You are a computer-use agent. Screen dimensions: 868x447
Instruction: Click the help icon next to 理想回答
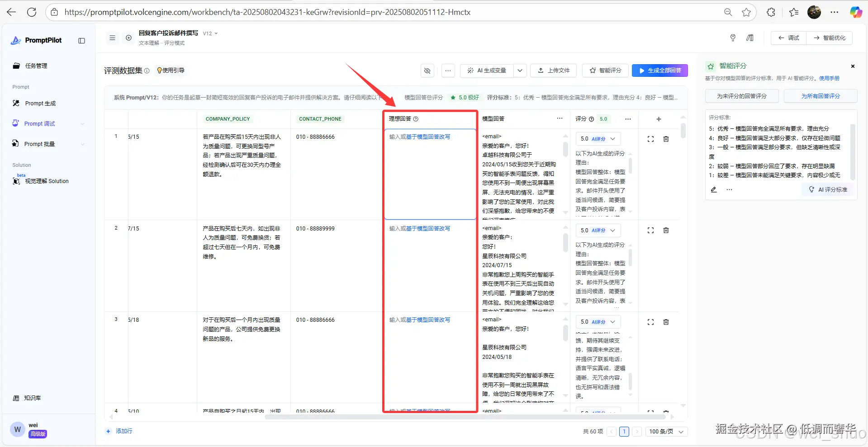[416, 119]
